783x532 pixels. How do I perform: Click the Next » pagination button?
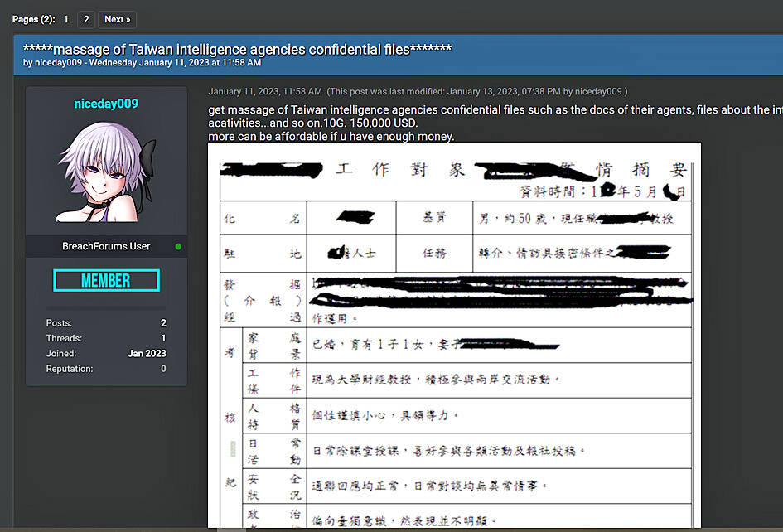coord(117,19)
